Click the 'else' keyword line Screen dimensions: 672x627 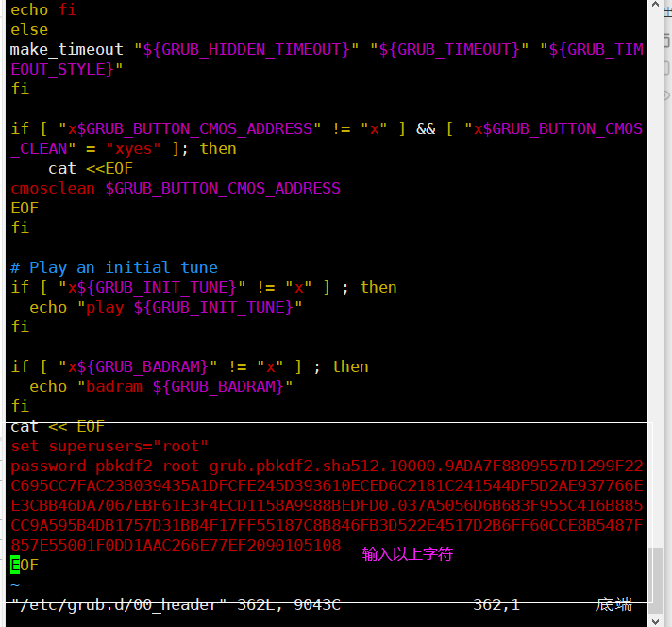[29, 30]
